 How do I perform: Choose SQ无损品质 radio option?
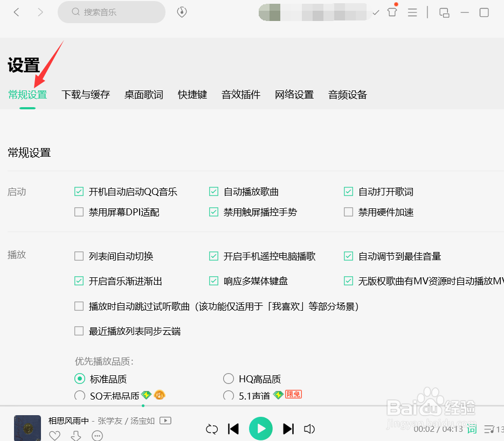pos(80,395)
